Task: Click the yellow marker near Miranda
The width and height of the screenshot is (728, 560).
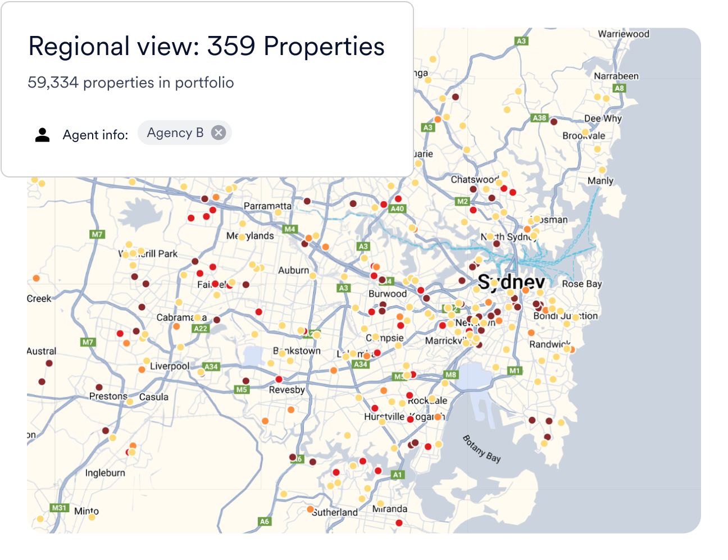Action: (x=380, y=503)
